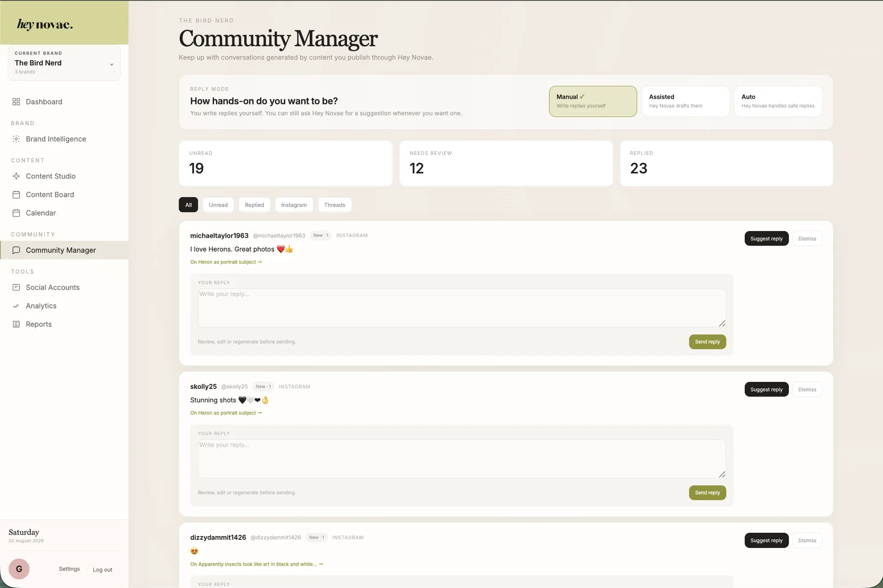Click the Dashboard grid icon
Viewport: 883px width, 588px height.
click(16, 102)
